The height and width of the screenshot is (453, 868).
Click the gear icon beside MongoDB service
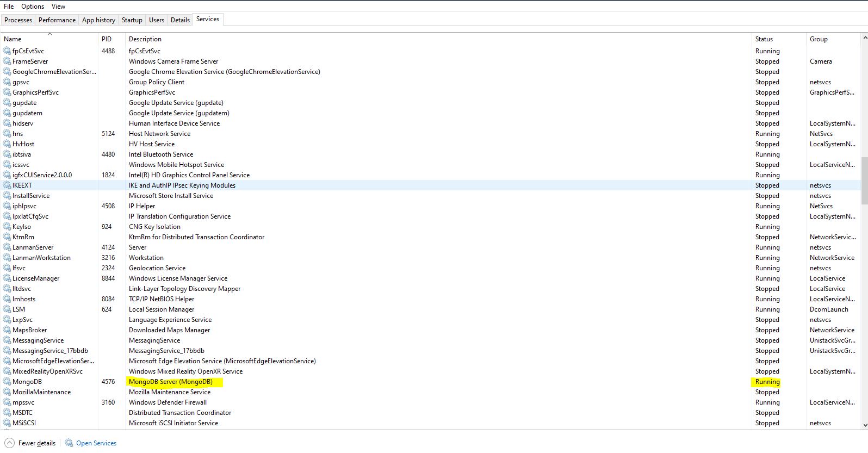[7, 382]
